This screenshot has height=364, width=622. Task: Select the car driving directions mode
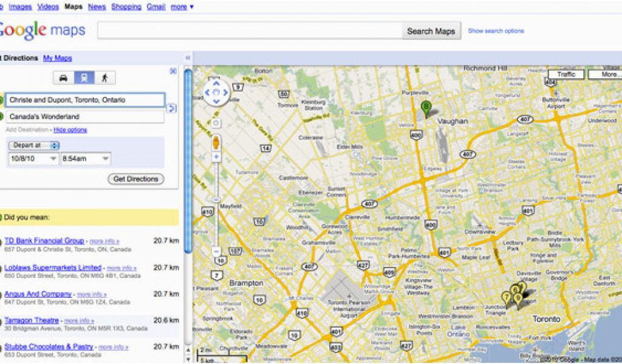click(63, 78)
